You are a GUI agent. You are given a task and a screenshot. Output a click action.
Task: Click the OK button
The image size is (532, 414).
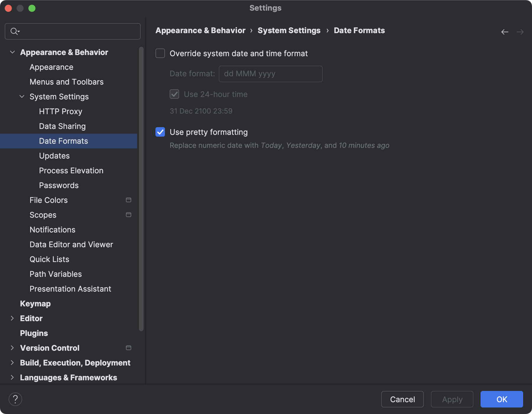pyautogui.click(x=502, y=399)
